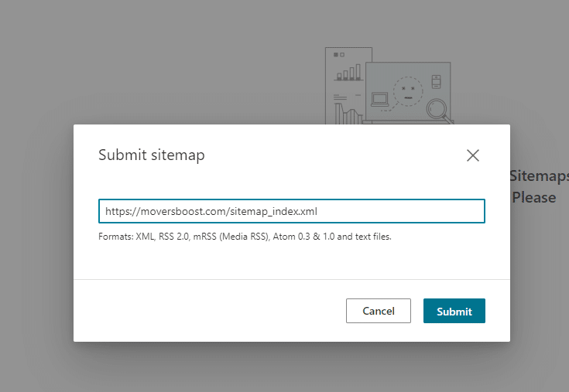569x392 pixels.
Task: Focus the sitemap URL input field
Action: point(291,211)
